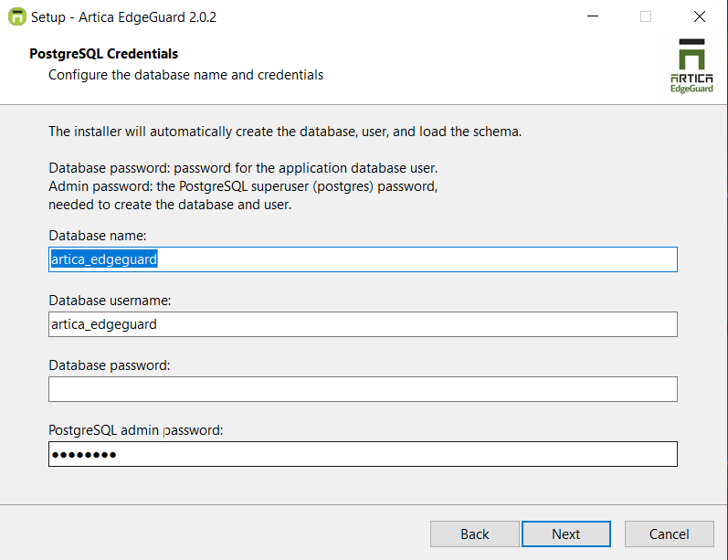The height and width of the screenshot is (560, 728).
Task: Click the PostgreSQL admin password field
Action: coord(363,454)
